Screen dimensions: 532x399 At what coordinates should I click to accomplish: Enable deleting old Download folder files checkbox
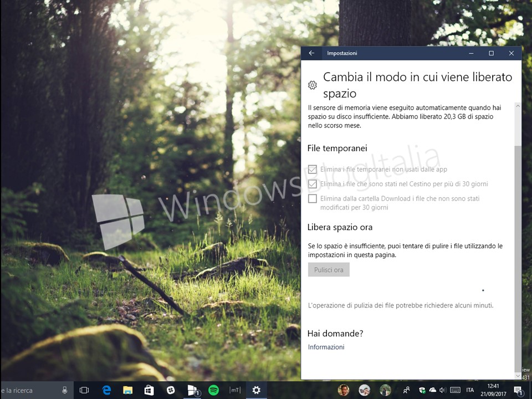313,198
